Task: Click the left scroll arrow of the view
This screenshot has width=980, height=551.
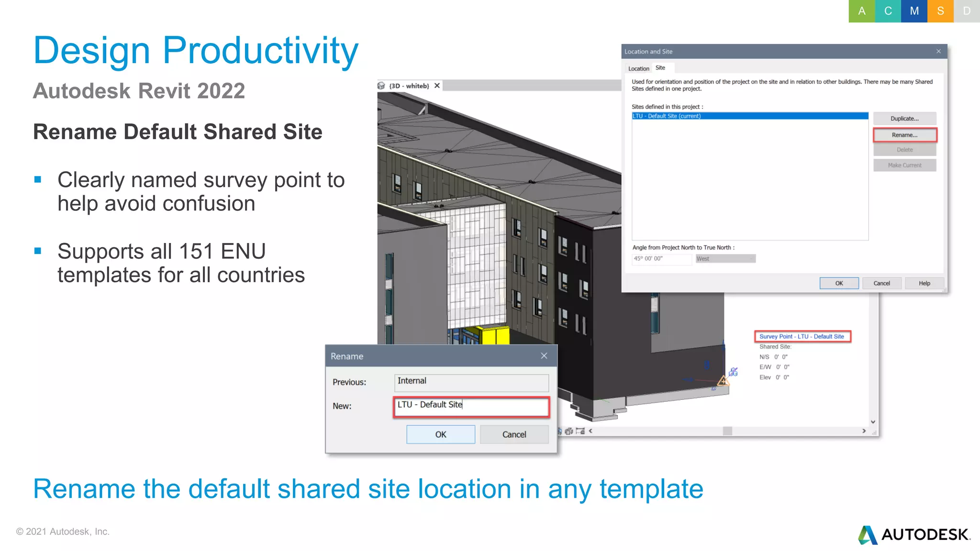Action: (x=591, y=431)
